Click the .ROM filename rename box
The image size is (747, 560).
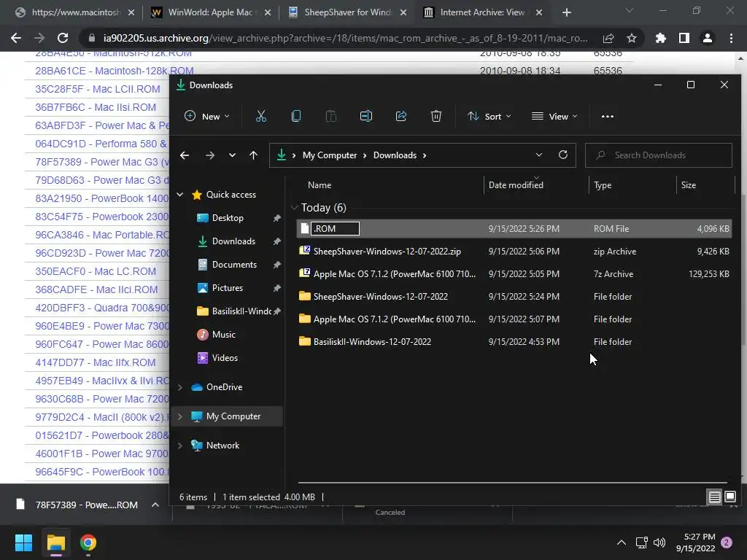(335, 228)
